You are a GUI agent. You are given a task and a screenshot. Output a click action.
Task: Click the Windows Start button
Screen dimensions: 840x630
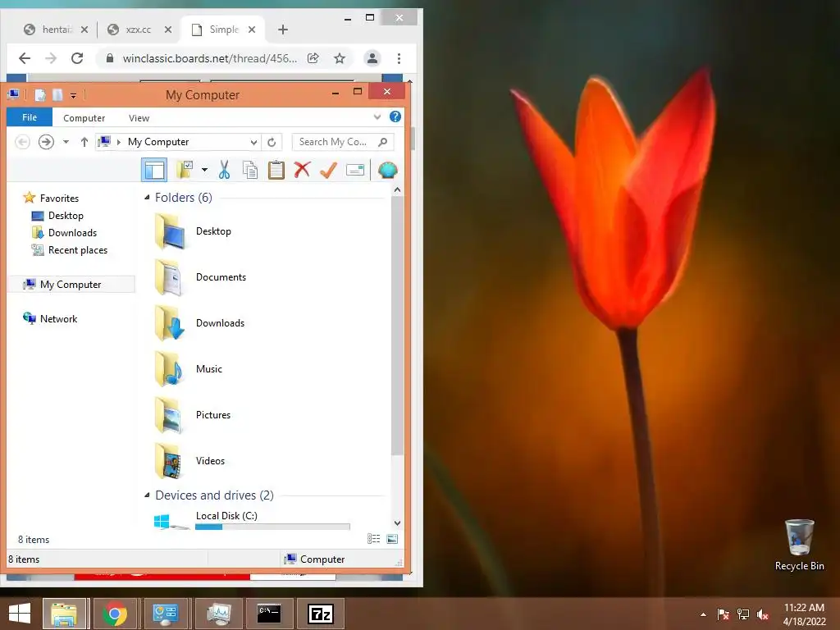[x=20, y=614]
